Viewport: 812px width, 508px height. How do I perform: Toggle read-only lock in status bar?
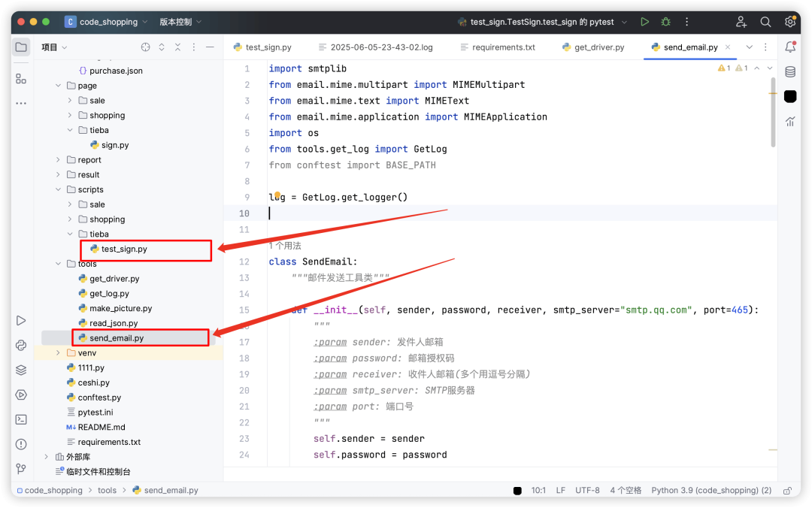(x=788, y=491)
